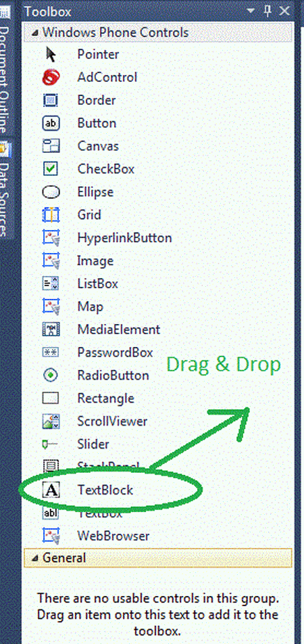Screen dimensions: 304x644
Task: Select the Ellipse shape icon
Action: (51, 192)
